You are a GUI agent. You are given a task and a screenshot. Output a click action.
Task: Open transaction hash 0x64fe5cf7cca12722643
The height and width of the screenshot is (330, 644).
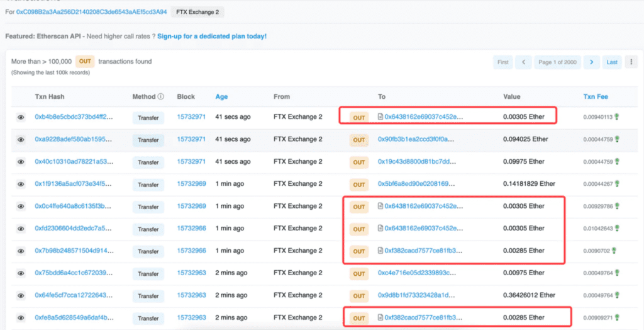click(74, 295)
